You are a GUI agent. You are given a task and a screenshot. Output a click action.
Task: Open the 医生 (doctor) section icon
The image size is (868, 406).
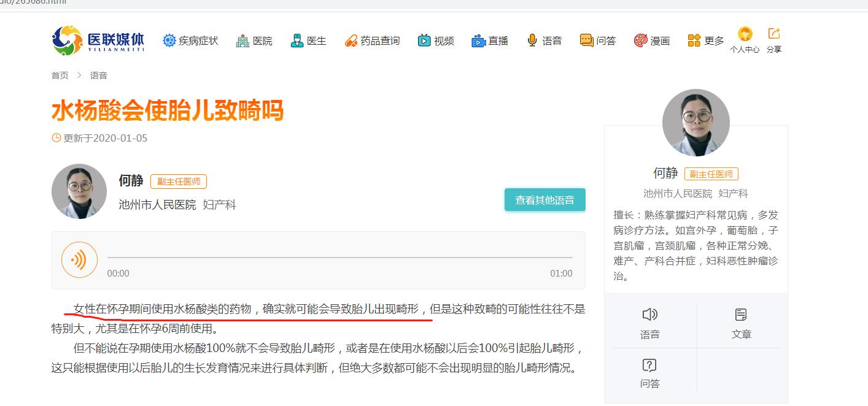point(308,40)
